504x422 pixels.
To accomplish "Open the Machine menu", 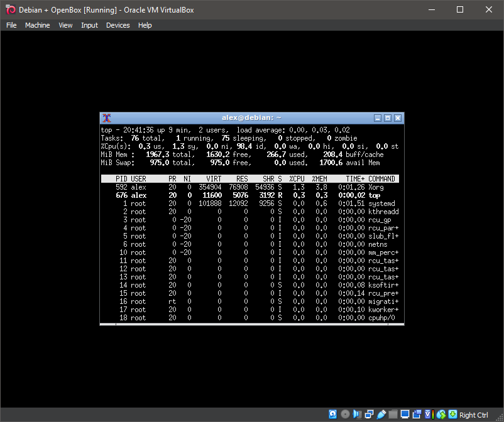I will [37, 25].
